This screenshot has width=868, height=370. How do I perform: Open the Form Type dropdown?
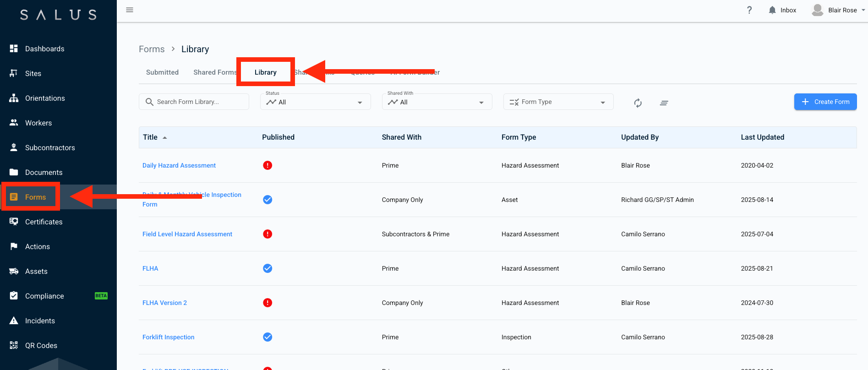tap(558, 102)
